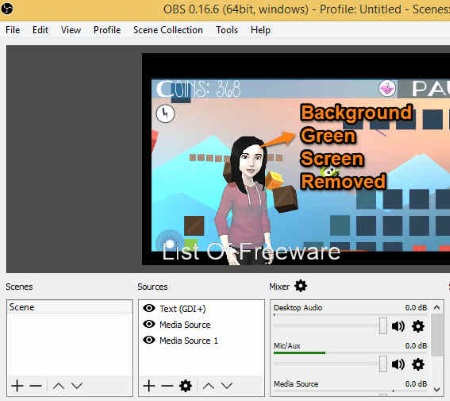
Task: Mute Desktop Audio speaker icon
Action: click(x=398, y=326)
